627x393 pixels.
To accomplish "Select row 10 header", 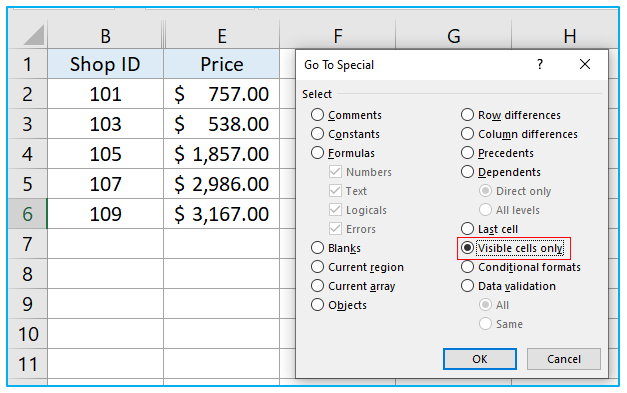I will point(27,334).
